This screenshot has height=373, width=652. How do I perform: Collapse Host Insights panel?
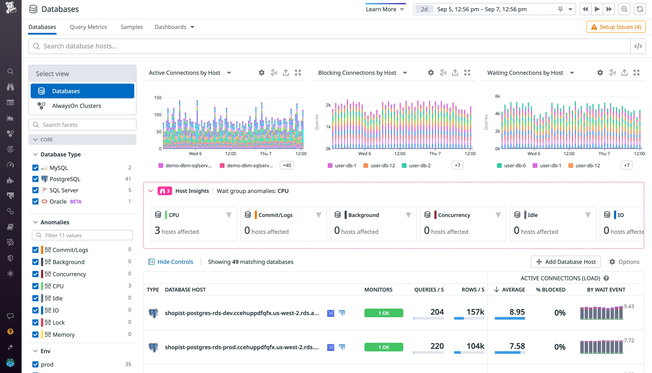coord(151,191)
